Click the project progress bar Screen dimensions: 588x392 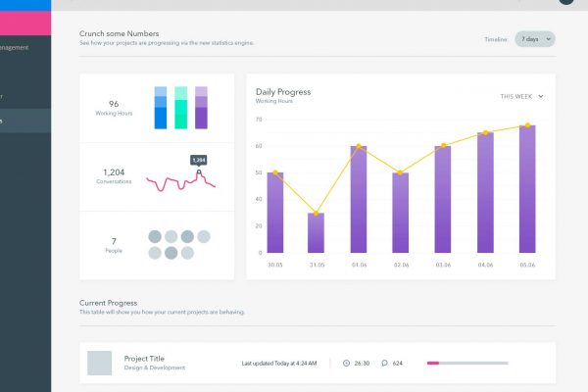tap(466, 364)
